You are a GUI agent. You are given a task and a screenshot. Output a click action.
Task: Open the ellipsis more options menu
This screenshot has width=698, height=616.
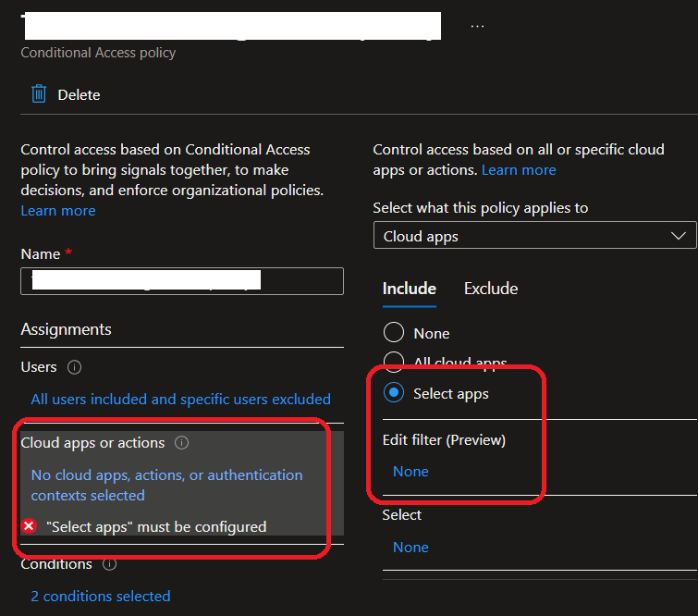(x=477, y=26)
